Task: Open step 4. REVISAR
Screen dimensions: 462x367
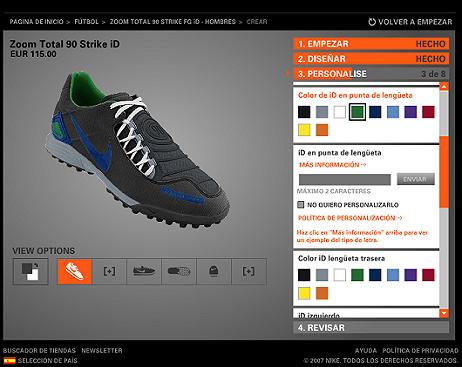Action: point(371,328)
